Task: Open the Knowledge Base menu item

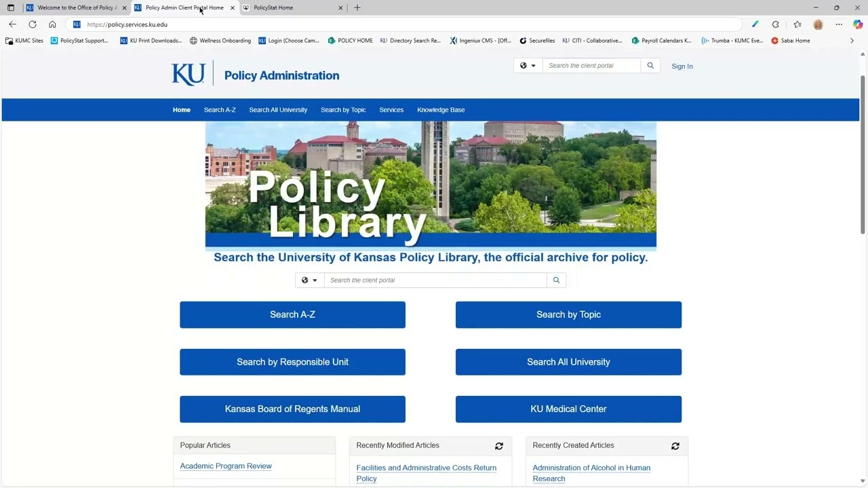Action: pyautogui.click(x=441, y=110)
